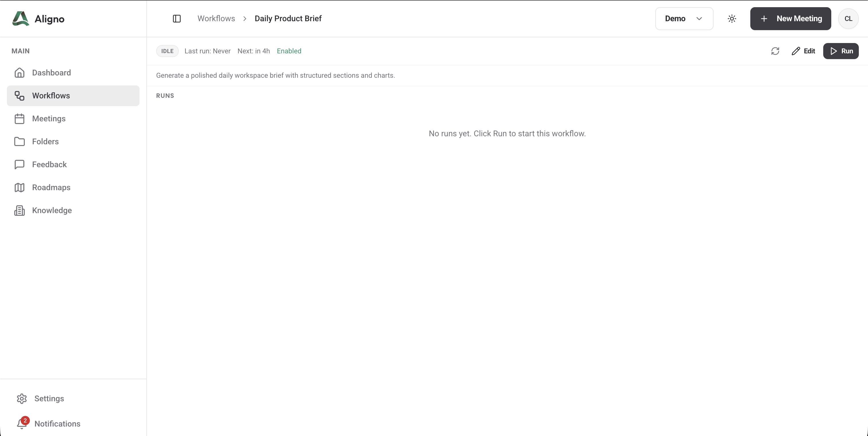Collapse the sidebar with the panel toggle
The image size is (868, 436).
(177, 19)
